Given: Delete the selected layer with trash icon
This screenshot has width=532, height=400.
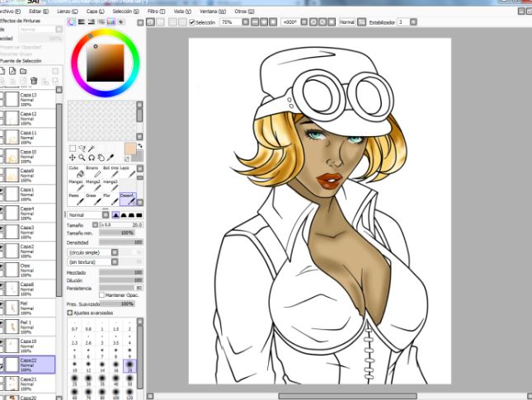Looking at the screenshot, I should tap(34, 81).
